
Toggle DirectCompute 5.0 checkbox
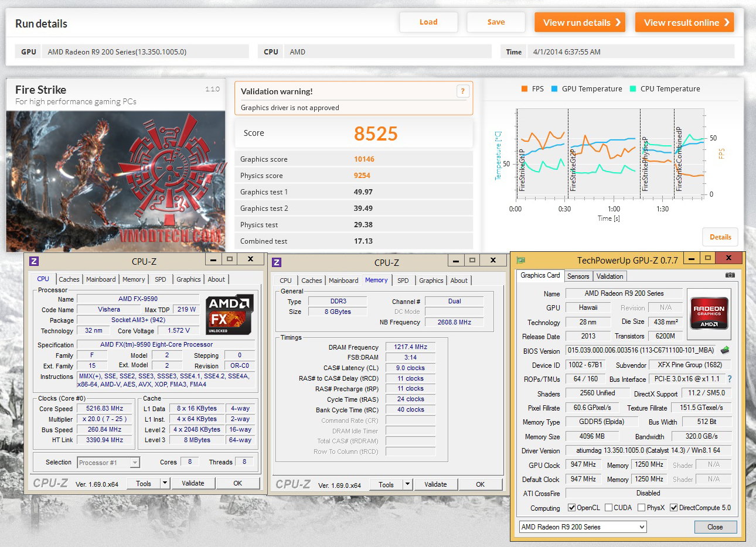tap(673, 508)
